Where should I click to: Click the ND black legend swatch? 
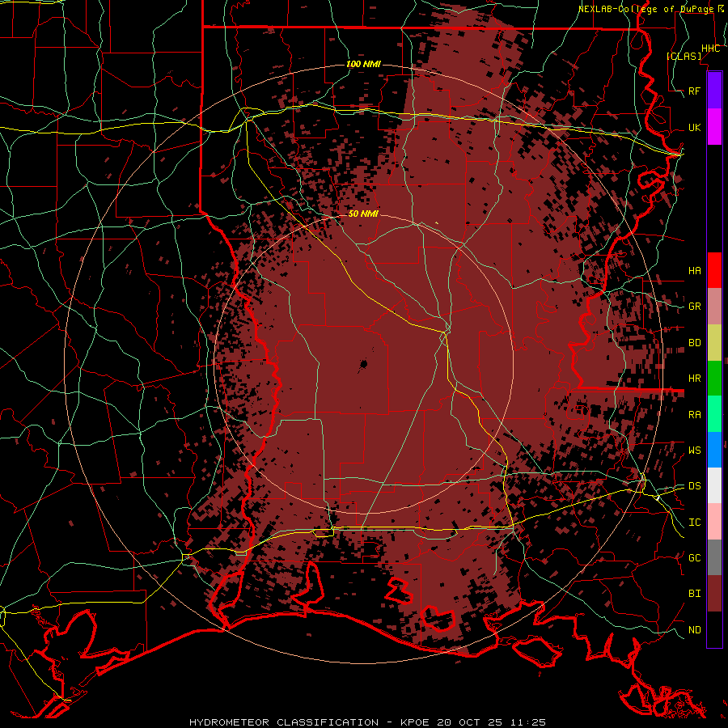click(x=714, y=629)
